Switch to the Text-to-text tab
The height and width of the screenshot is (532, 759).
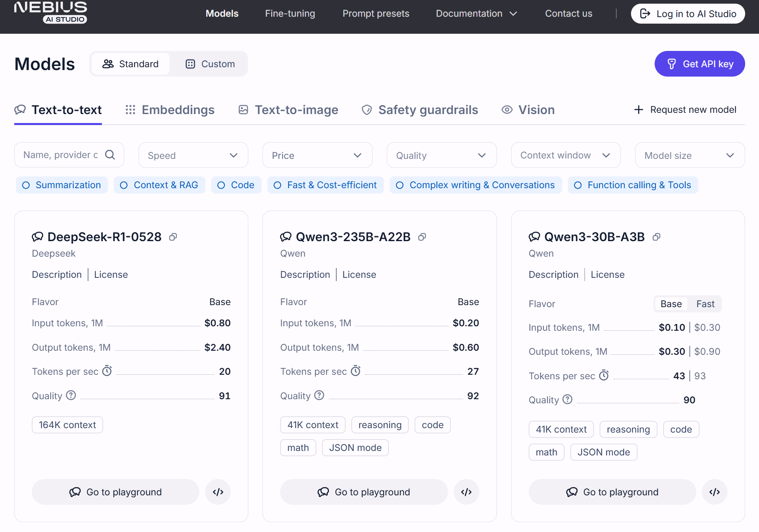(x=58, y=110)
